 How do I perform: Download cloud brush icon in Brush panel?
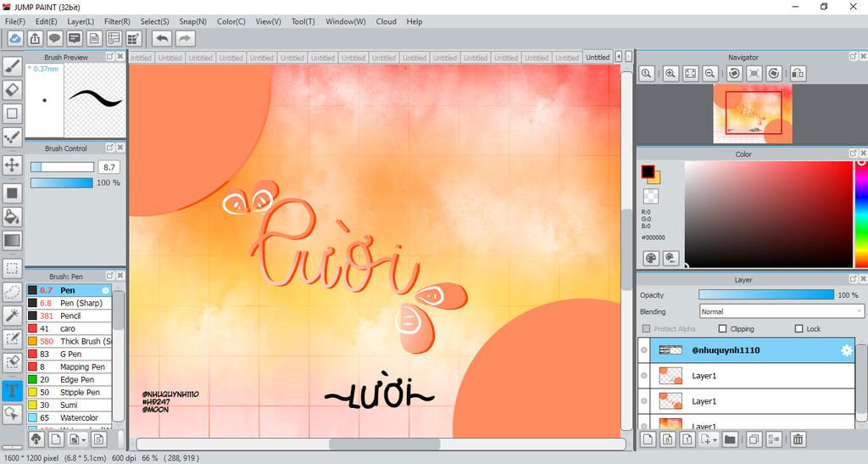pyautogui.click(x=36, y=439)
